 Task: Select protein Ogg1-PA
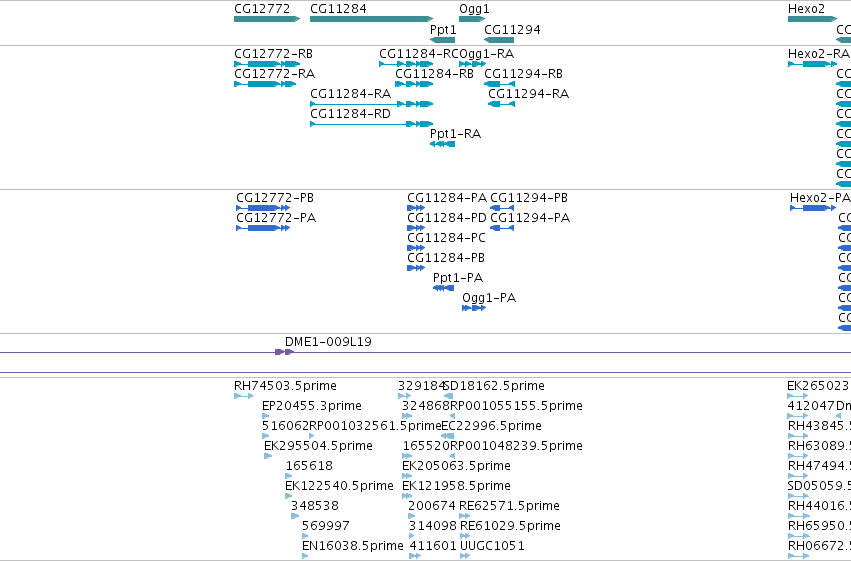(x=474, y=308)
